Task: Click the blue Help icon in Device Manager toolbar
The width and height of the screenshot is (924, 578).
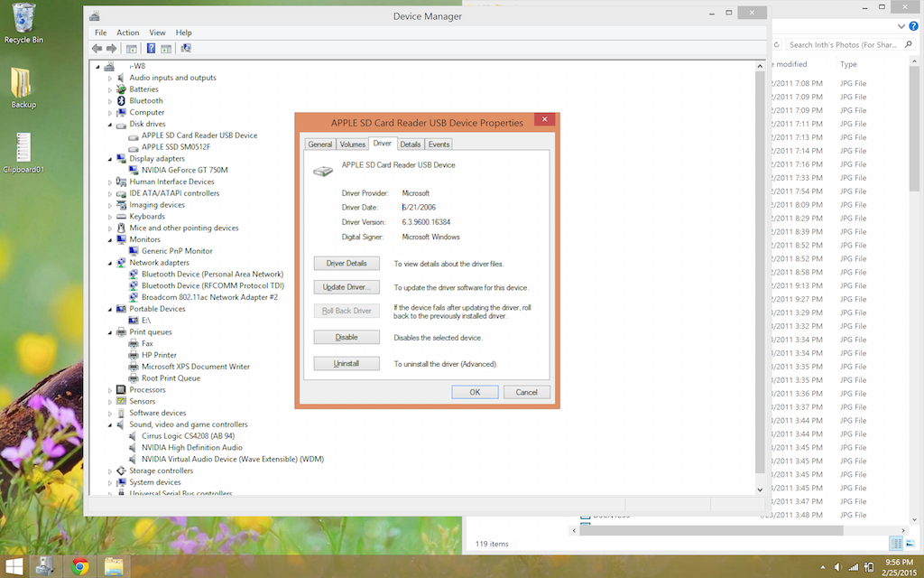Action: click(151, 49)
